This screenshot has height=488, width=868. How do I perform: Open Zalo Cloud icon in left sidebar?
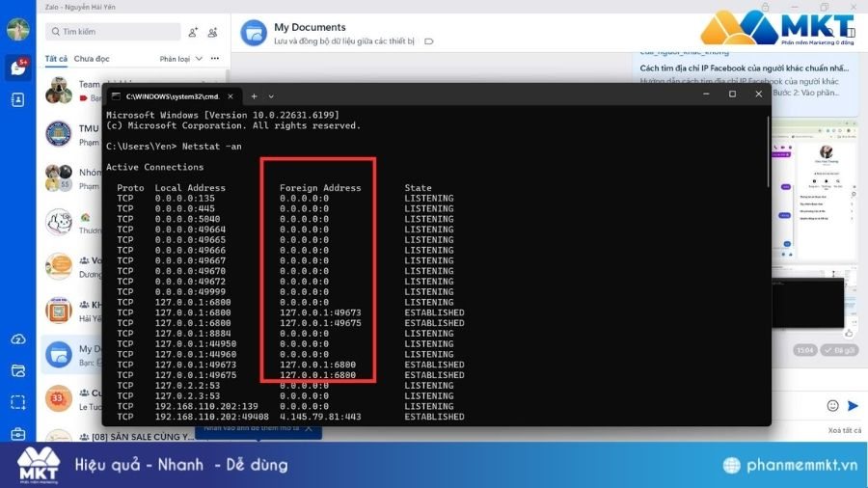[17, 339]
